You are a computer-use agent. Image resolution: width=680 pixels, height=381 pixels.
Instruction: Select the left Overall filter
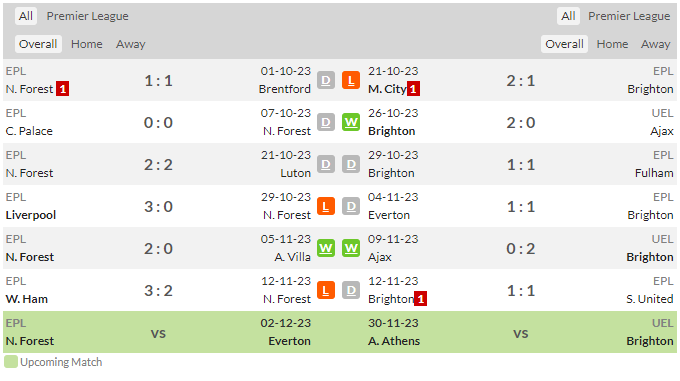38,44
